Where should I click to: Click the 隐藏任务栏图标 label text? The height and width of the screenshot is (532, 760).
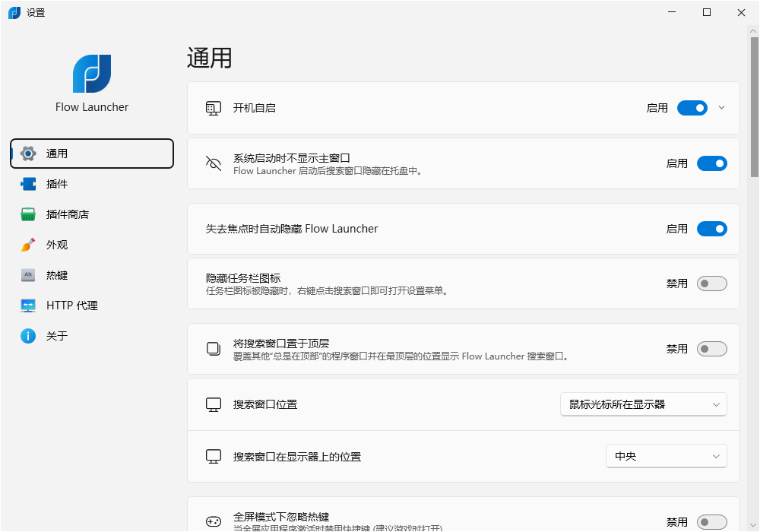point(243,278)
